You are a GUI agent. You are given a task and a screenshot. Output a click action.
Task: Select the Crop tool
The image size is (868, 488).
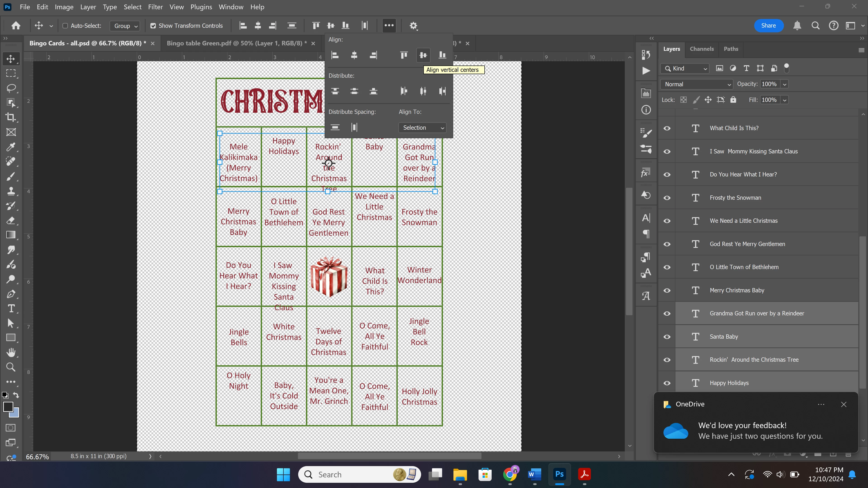point(11,117)
